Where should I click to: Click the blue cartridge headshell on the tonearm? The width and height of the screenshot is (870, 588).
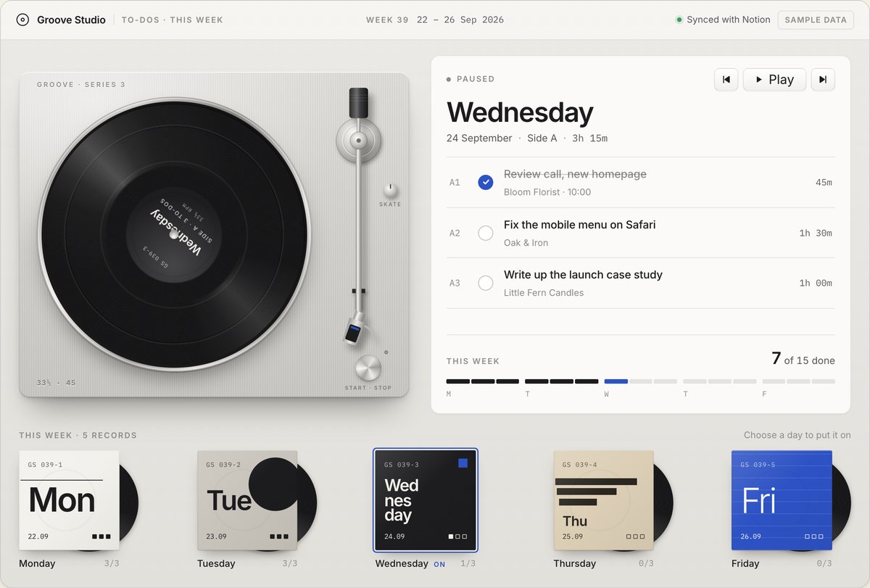pos(353,332)
